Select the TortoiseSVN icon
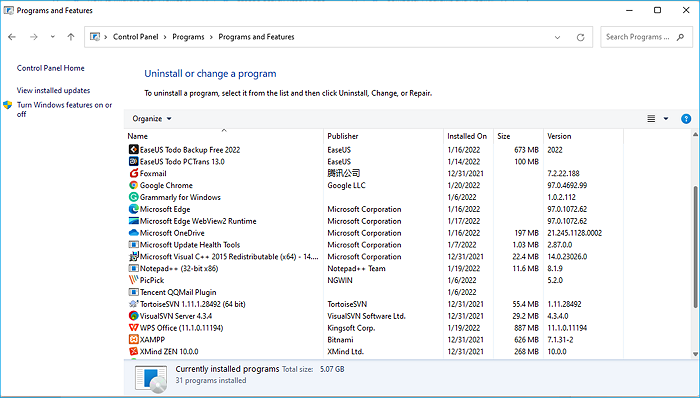 (133, 304)
